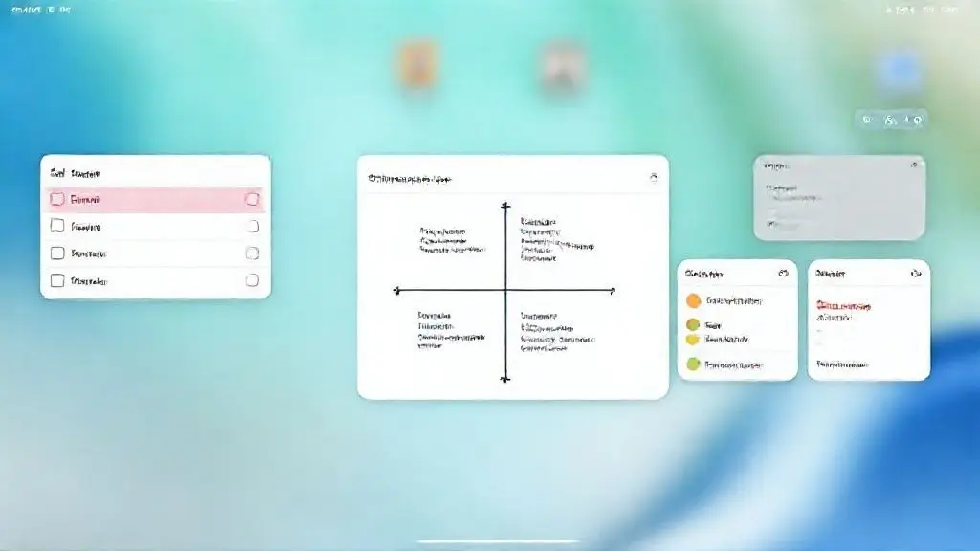Toggle the right-side circle of the third checklist row
The width and height of the screenshot is (980, 551).
[x=253, y=253]
